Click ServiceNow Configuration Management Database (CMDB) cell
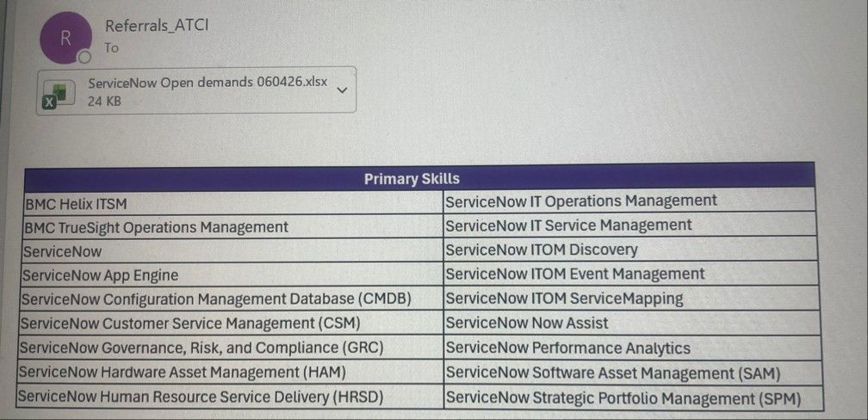 pos(232,299)
